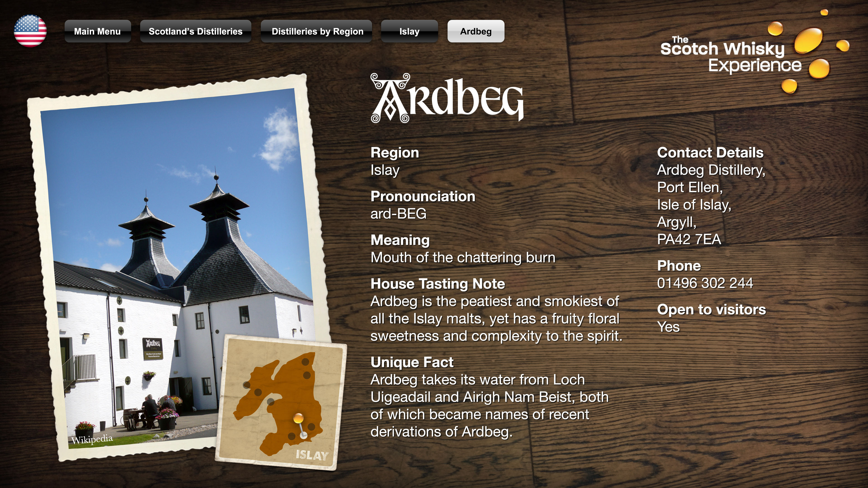The width and height of the screenshot is (868, 488).
Task: Select the dark dot right of pin base
Action: coord(311,427)
